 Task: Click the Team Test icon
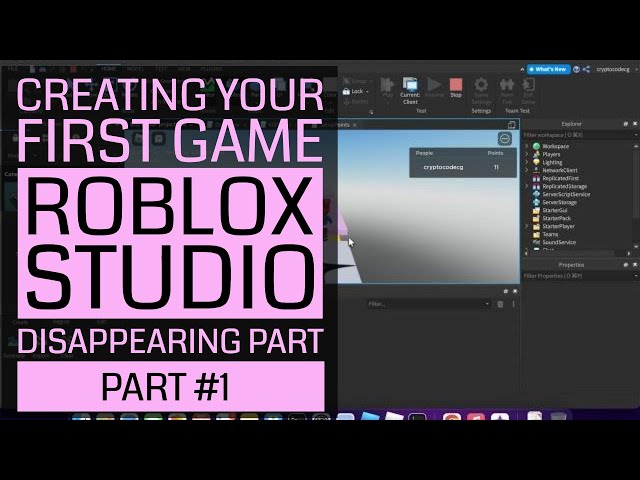pyautogui.click(x=507, y=85)
